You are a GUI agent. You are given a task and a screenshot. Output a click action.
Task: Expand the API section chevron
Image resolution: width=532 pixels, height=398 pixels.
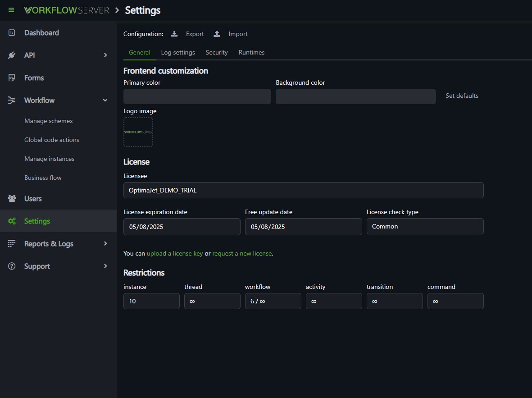105,55
